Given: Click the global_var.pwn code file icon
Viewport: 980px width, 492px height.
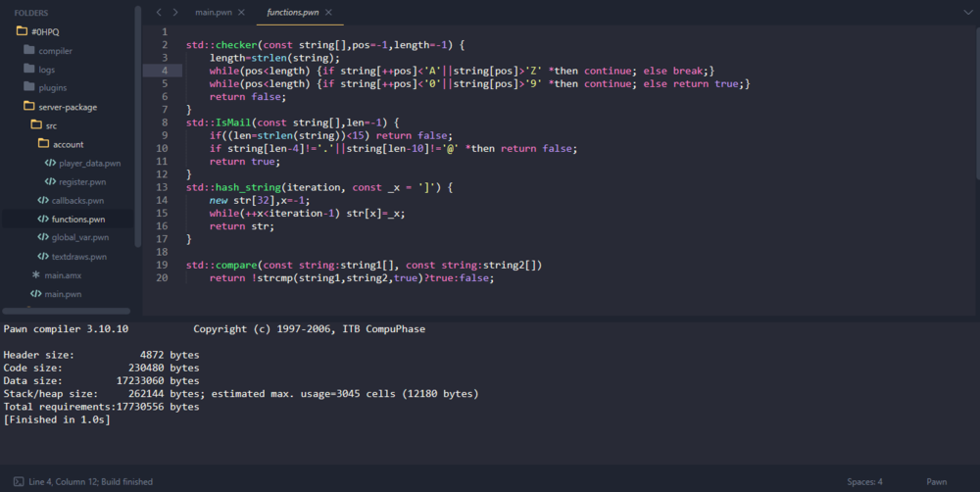Looking at the screenshot, I should 42,237.
